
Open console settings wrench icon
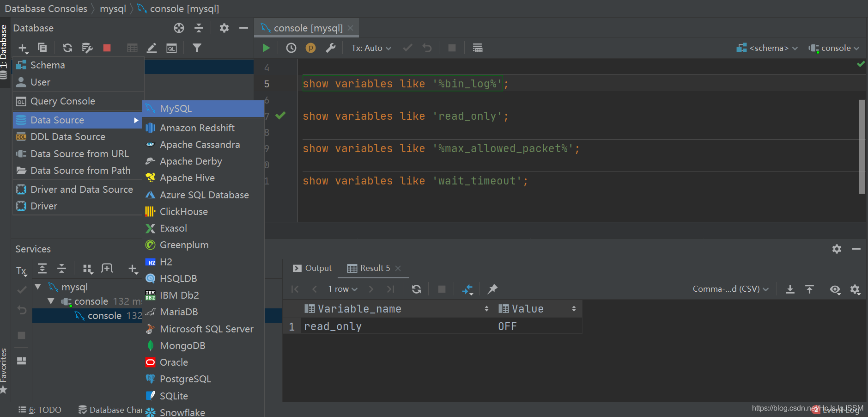[330, 48]
